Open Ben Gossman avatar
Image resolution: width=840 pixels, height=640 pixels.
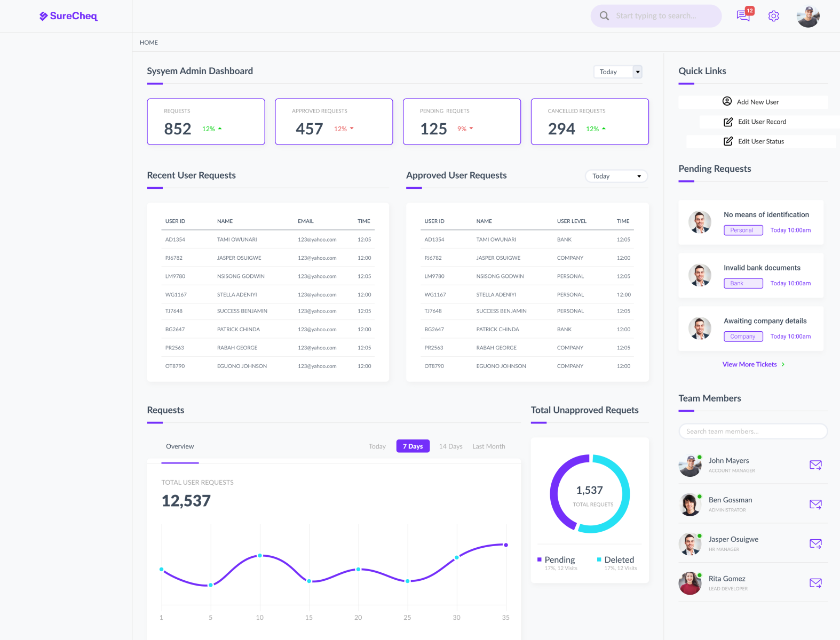[690, 505]
